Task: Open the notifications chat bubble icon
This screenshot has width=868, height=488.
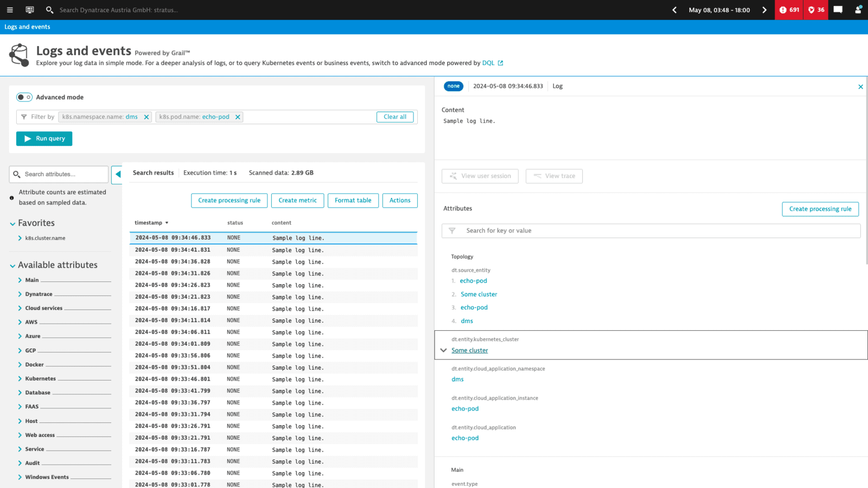Action: pyautogui.click(x=838, y=10)
